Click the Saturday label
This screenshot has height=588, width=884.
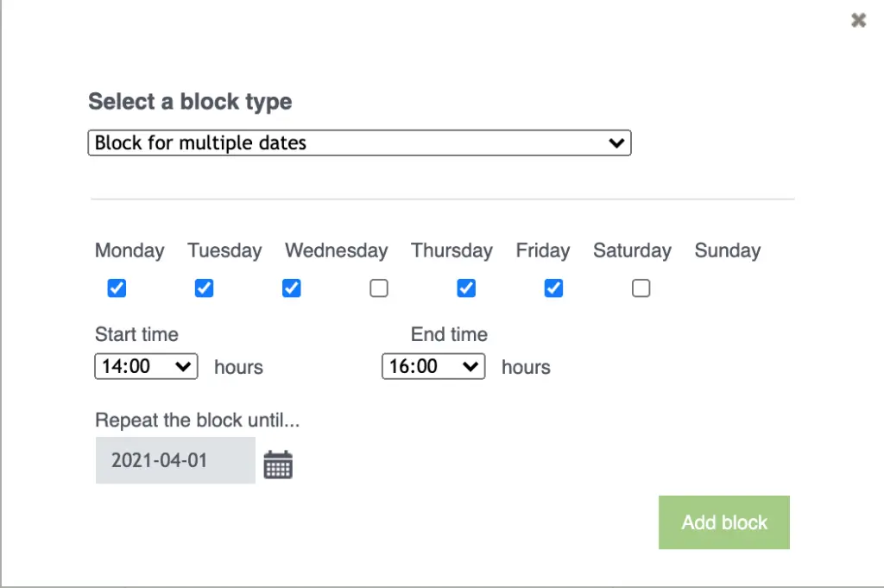point(632,250)
